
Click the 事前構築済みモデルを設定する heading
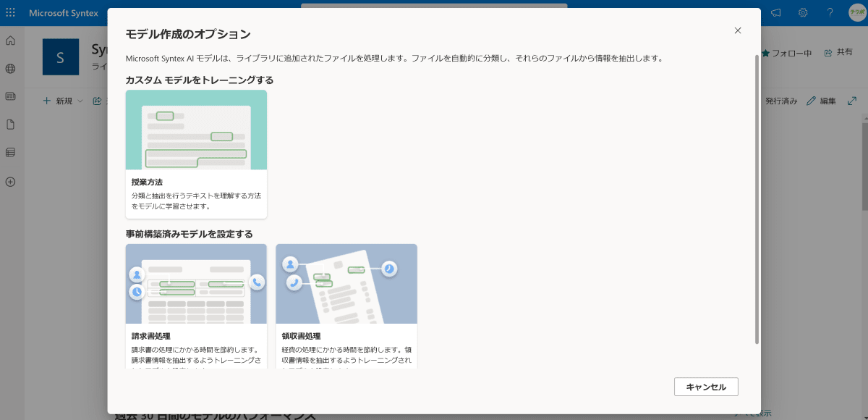point(190,234)
